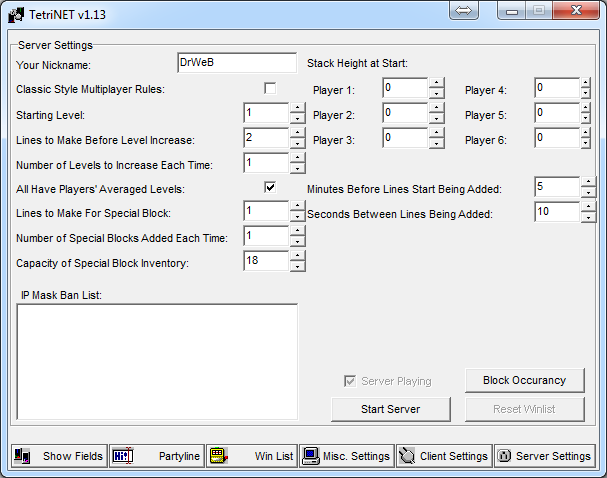Toggle Classic Style Multiplayer Rules checkbox

[x=270, y=88]
